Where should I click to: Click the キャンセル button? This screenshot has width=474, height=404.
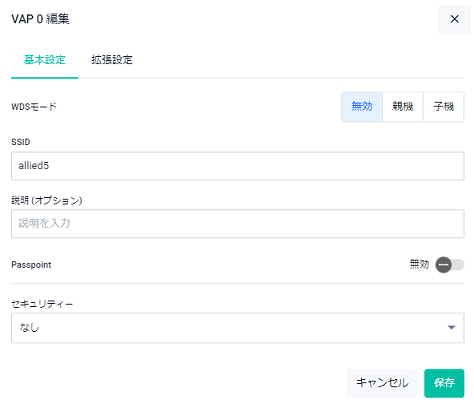click(382, 383)
